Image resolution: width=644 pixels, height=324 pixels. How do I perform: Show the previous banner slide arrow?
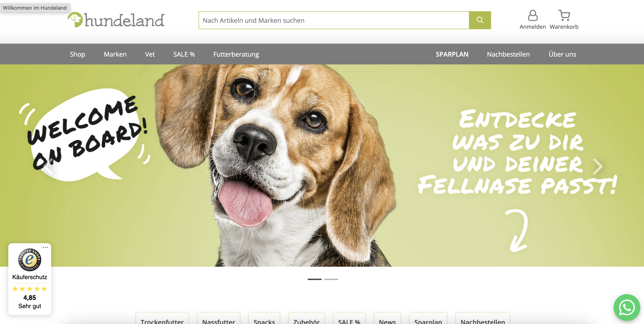(47, 166)
